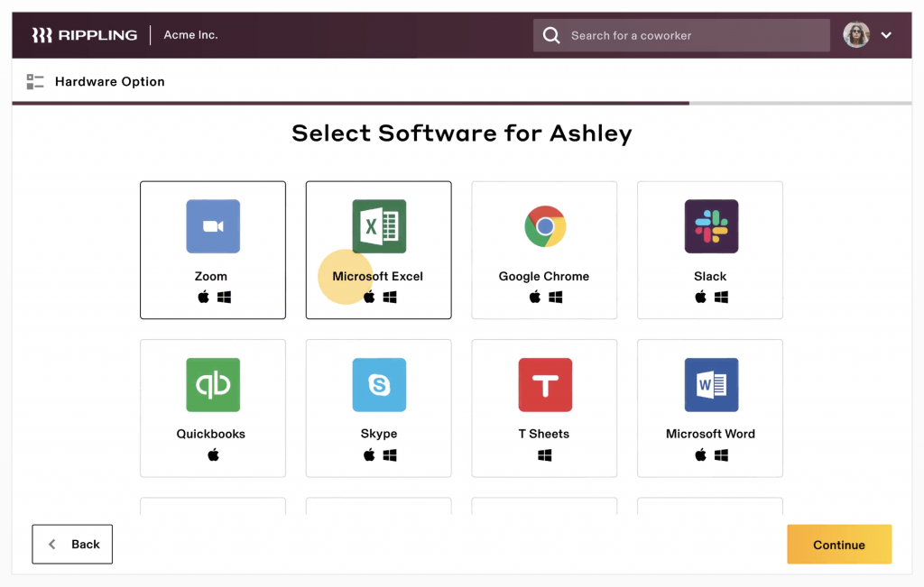924x587 pixels.
Task: Open the user profile avatar
Action: 856,35
